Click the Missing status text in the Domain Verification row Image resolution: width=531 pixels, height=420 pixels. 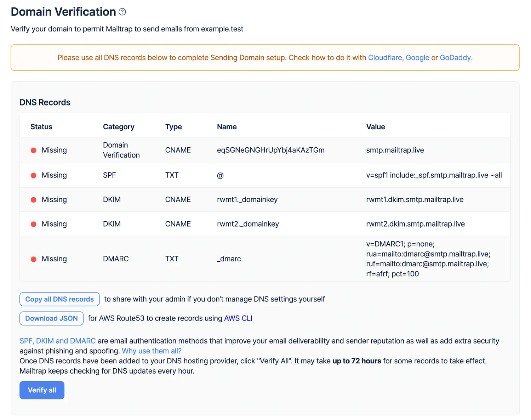click(x=54, y=150)
